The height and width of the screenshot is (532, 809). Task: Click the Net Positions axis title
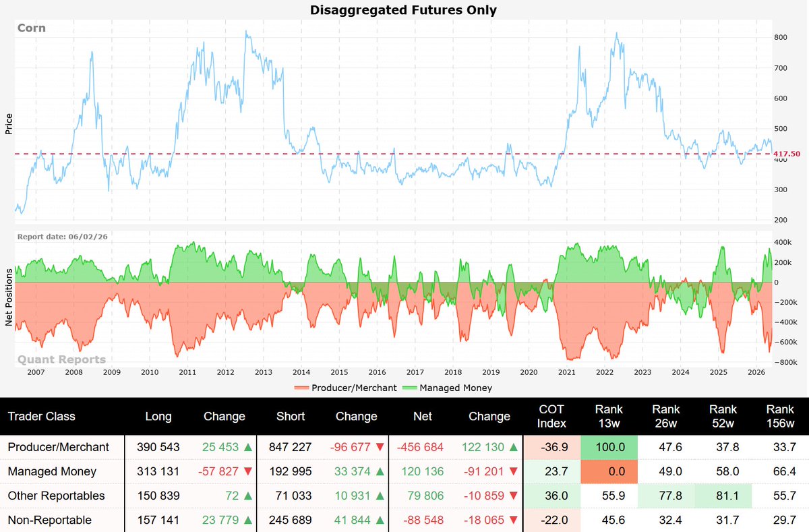click(9, 297)
